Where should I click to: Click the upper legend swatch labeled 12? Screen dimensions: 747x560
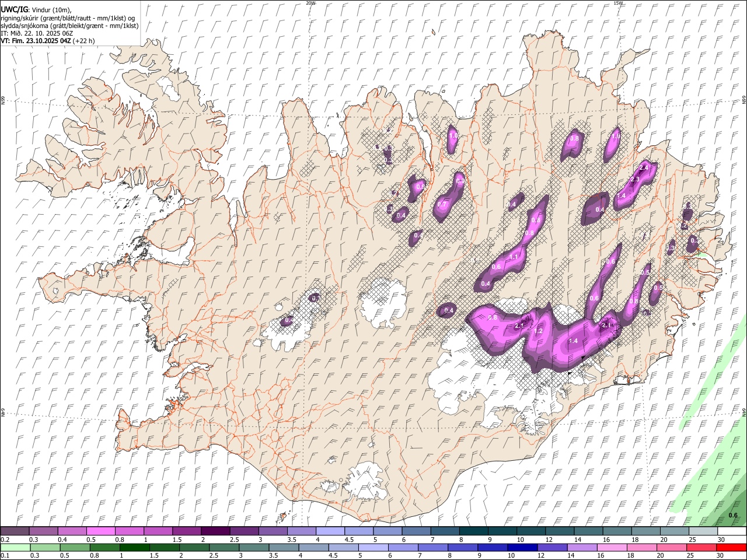pos(559,531)
